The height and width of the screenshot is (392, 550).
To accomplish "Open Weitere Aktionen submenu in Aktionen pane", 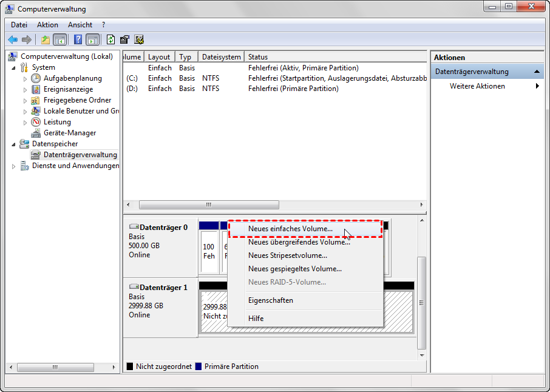I will [487, 86].
